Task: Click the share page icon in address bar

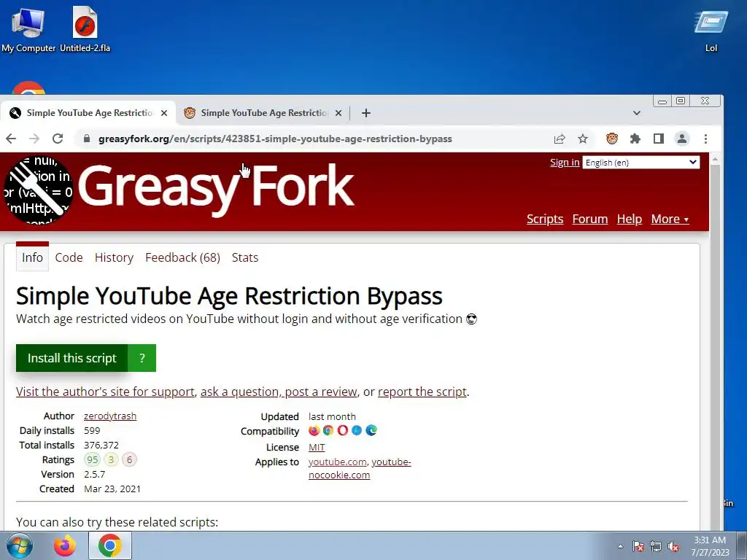Action: (560, 139)
